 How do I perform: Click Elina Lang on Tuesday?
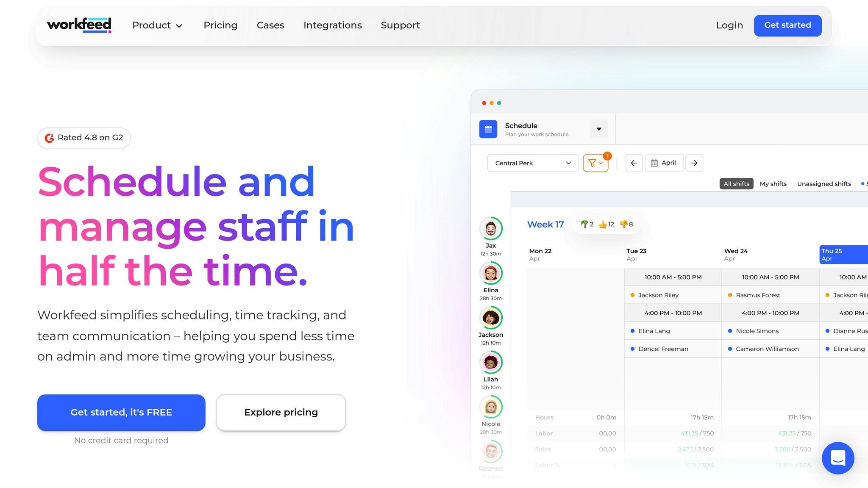[673, 331]
